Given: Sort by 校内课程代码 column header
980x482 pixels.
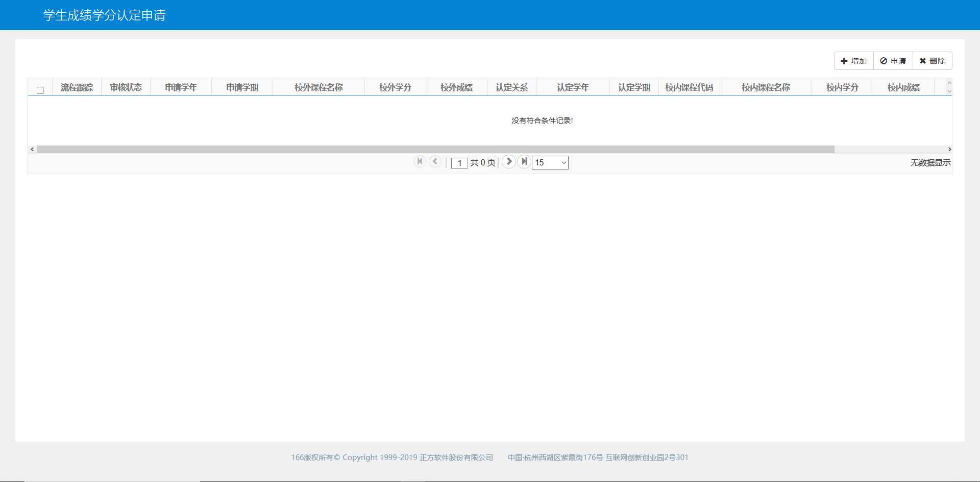Looking at the screenshot, I should pos(690,87).
